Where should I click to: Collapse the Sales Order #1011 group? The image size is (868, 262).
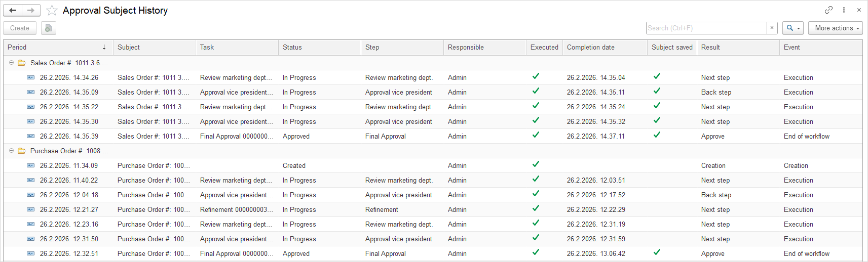[11, 63]
